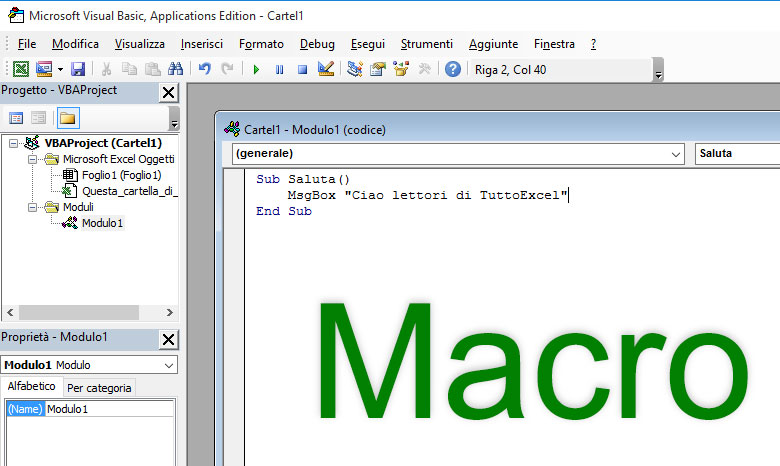
Task: Open the Modifica menu
Action: coord(75,44)
